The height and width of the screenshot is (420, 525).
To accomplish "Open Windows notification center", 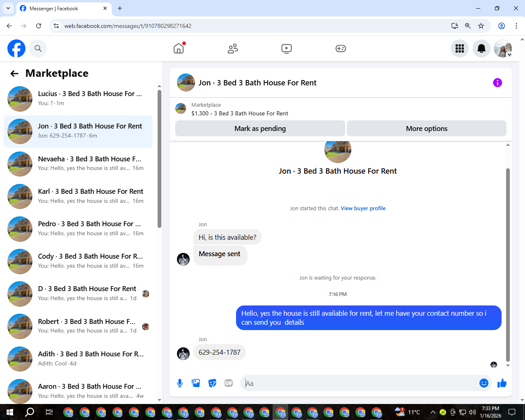I will (x=512, y=412).
